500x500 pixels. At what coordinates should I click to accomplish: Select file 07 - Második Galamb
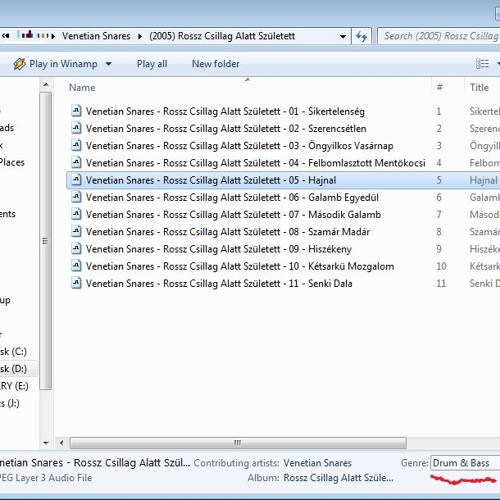(x=233, y=215)
